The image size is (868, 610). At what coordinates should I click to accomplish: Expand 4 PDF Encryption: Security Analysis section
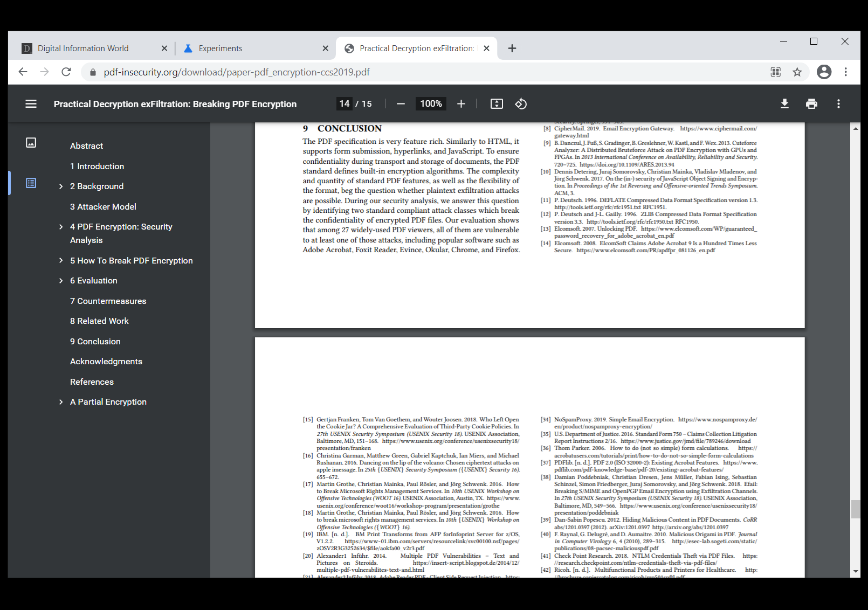pyautogui.click(x=61, y=227)
